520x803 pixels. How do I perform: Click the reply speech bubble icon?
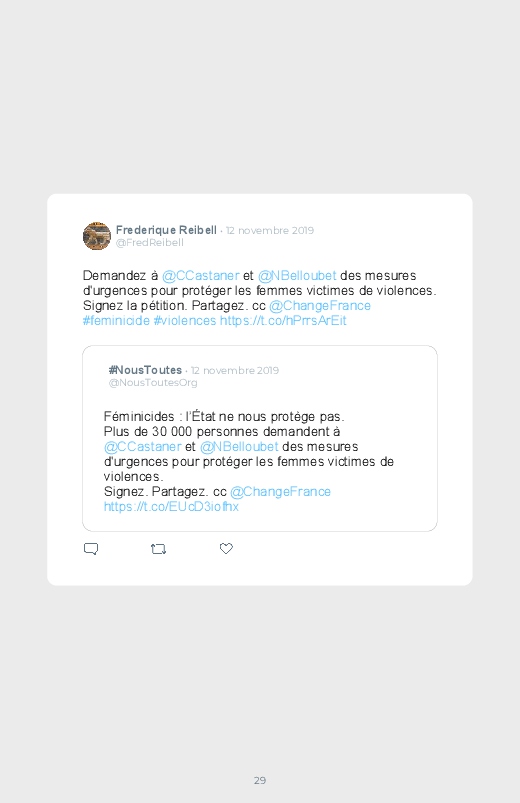[91, 549]
